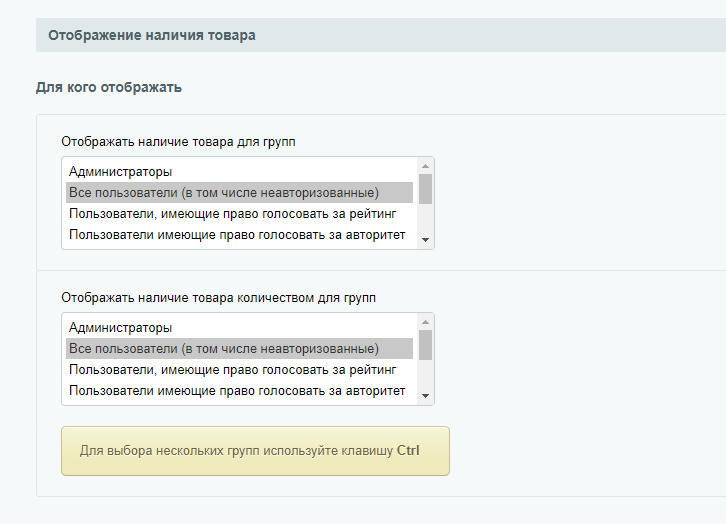Click the Ctrl key hint note
The image size is (726, 524).
tap(256, 451)
